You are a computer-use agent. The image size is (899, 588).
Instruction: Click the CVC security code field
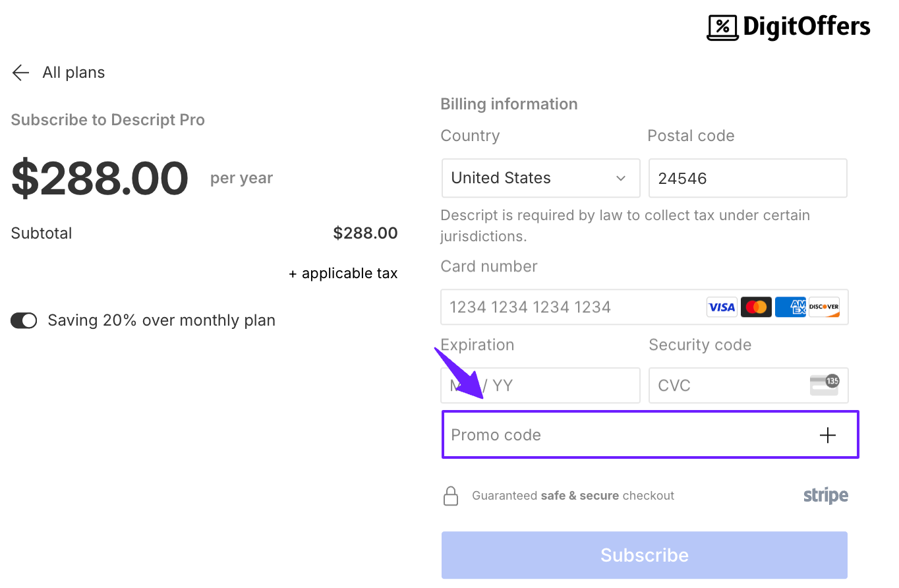click(x=749, y=385)
